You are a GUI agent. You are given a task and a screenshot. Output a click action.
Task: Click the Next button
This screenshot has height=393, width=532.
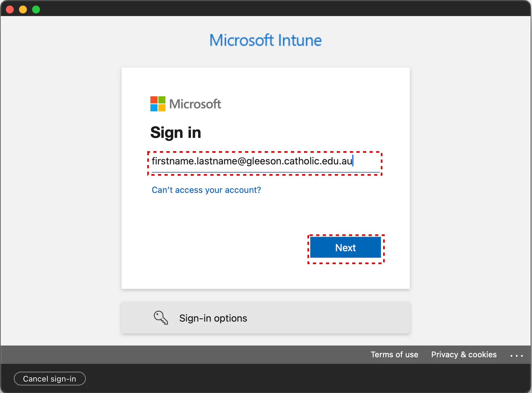click(x=346, y=248)
